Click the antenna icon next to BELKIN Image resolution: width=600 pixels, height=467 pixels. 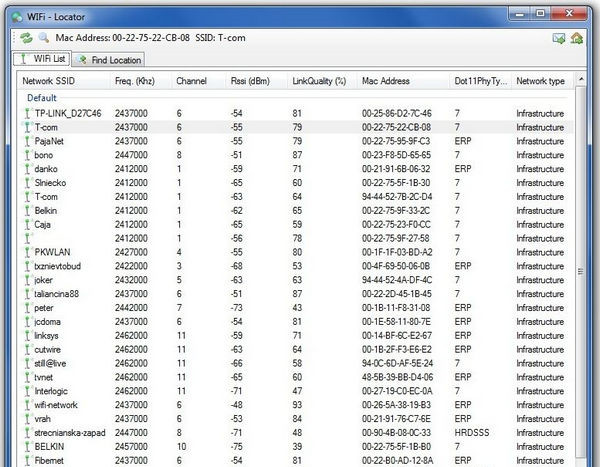tap(26, 446)
